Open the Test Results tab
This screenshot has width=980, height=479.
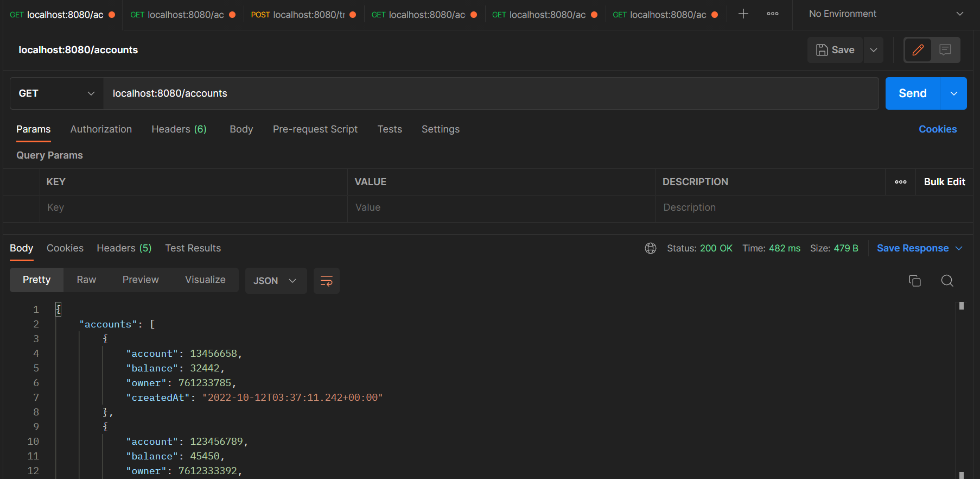click(x=193, y=248)
